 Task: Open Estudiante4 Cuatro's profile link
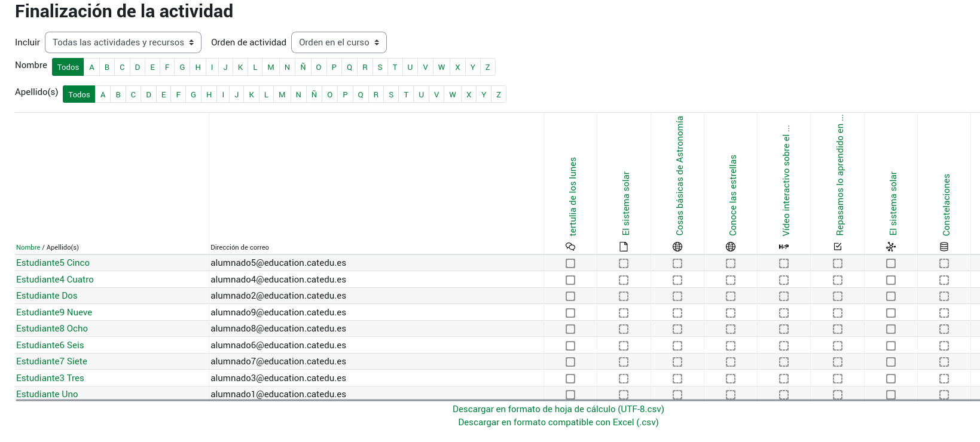point(55,280)
